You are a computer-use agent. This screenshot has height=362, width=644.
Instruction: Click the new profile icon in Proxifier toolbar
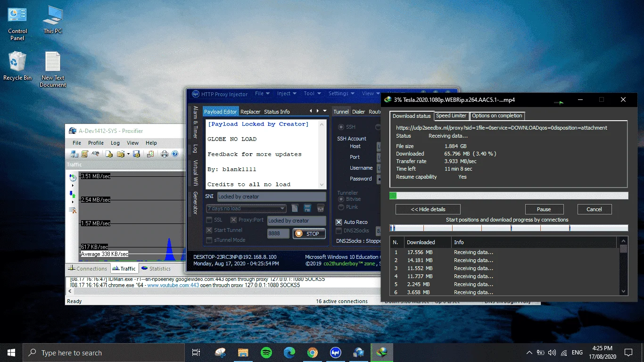pos(109,154)
